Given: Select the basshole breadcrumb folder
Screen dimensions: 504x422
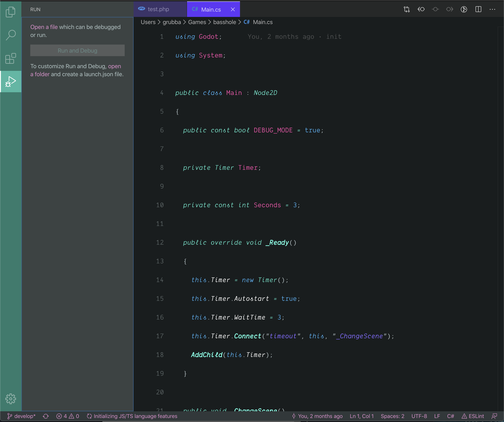Looking at the screenshot, I should [224, 22].
